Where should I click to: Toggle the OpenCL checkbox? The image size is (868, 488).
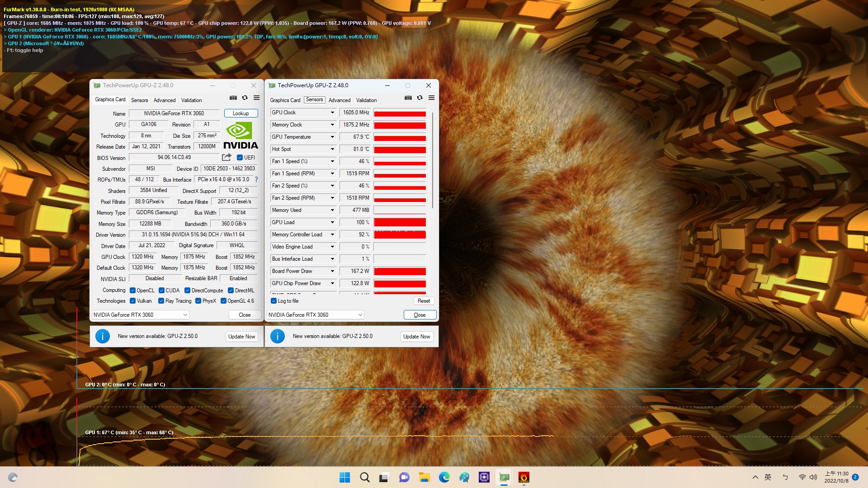pyautogui.click(x=132, y=291)
